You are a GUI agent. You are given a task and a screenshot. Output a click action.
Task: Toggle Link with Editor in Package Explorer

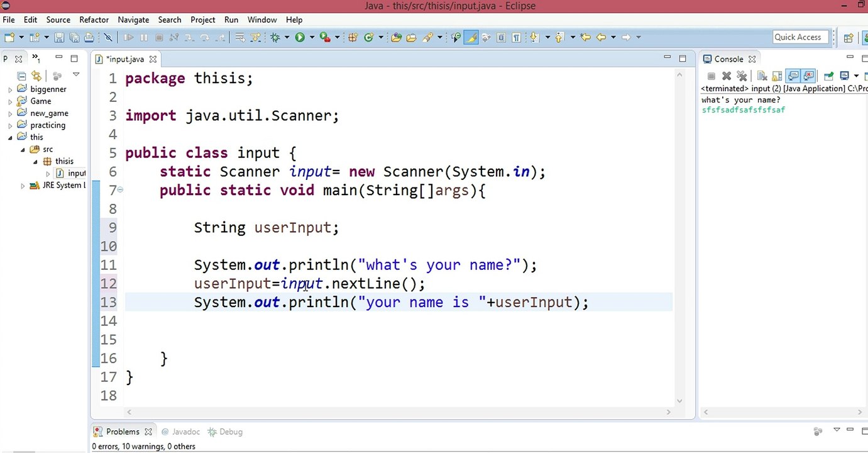37,75
